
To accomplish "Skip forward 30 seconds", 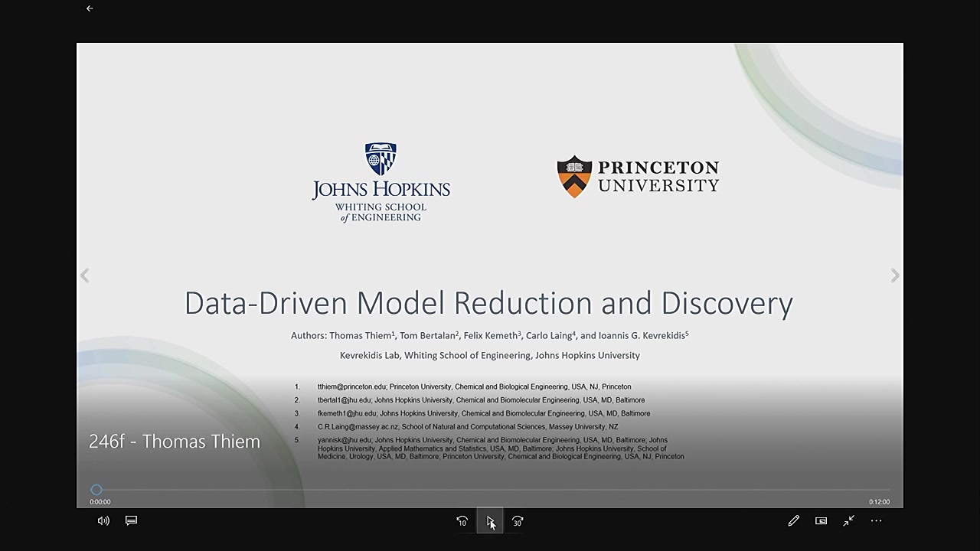I will 518,521.
